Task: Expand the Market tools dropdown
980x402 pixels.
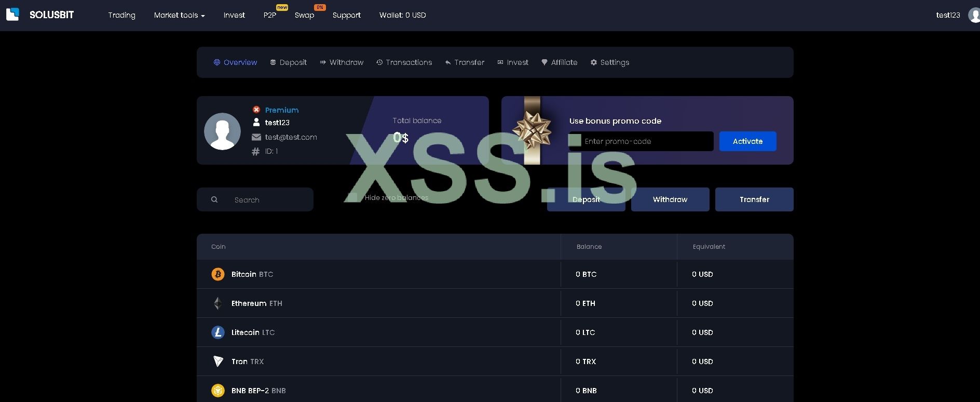Action: pos(180,15)
